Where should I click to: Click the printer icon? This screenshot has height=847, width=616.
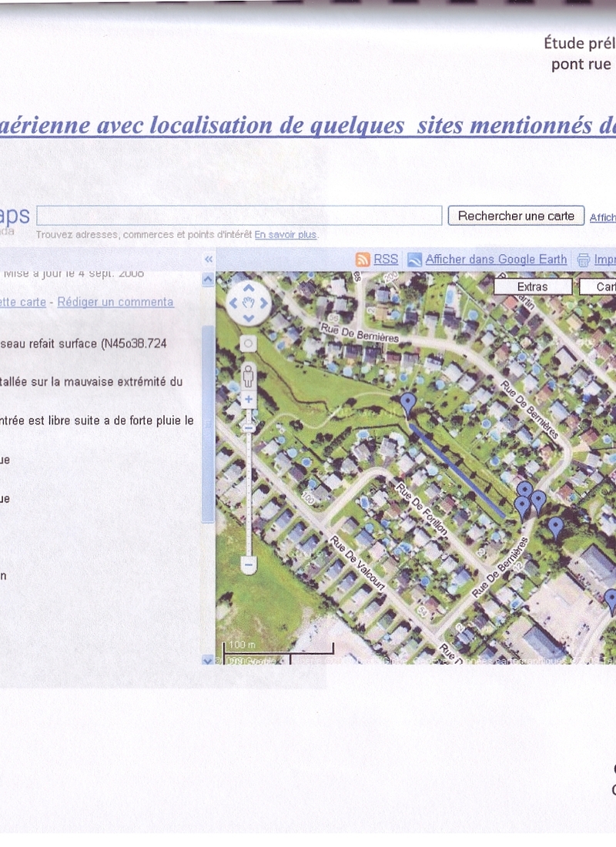(x=584, y=259)
